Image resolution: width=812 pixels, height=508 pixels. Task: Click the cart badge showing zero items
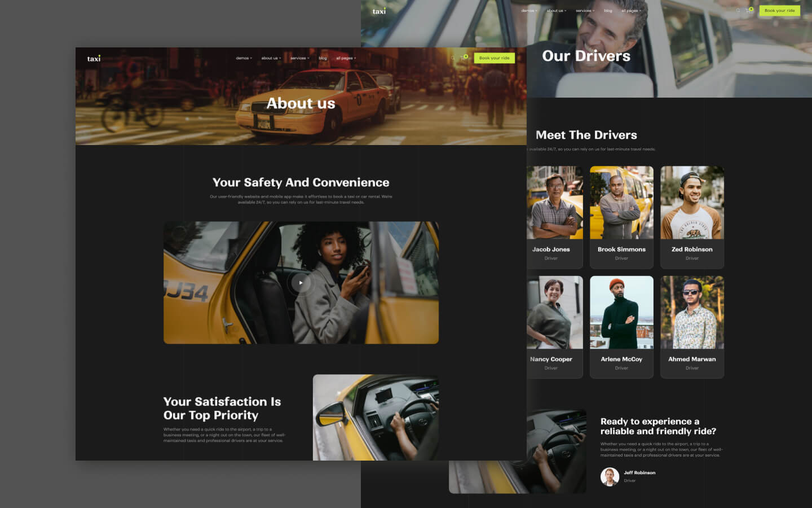point(466,55)
